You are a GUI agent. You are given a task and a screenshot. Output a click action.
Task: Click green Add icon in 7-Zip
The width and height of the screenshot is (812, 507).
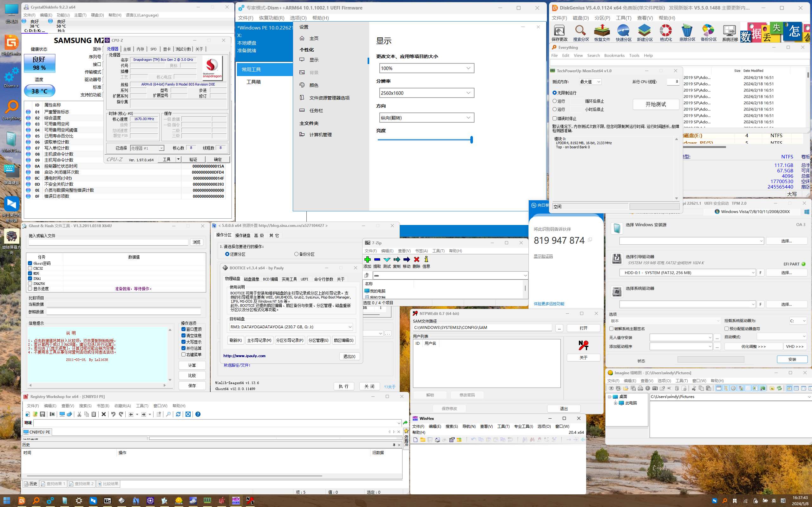point(367,260)
